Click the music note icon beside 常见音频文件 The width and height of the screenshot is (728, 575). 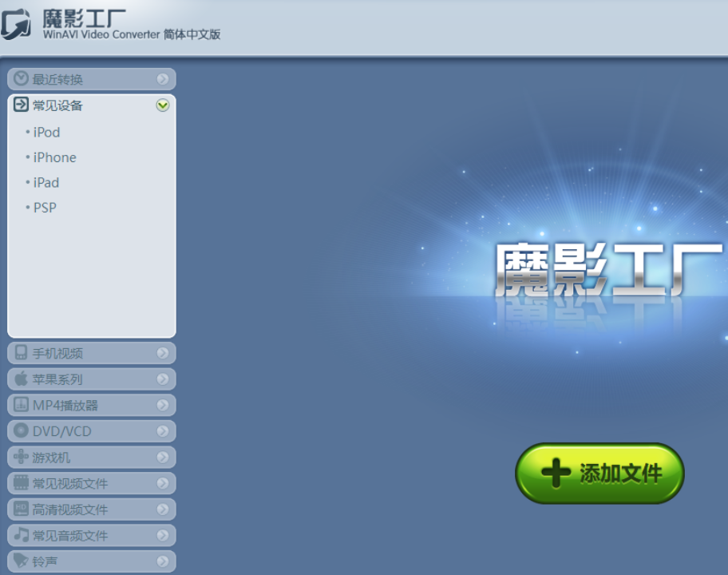click(x=21, y=534)
